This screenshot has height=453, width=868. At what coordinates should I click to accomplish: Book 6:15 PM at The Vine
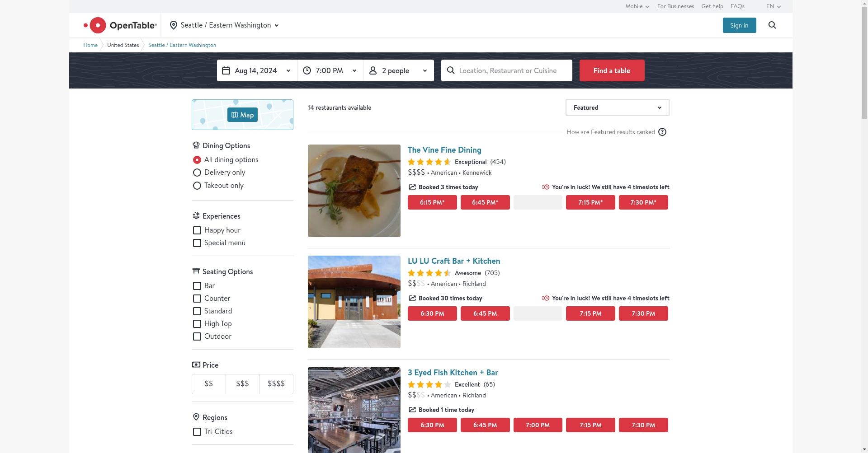tap(432, 202)
